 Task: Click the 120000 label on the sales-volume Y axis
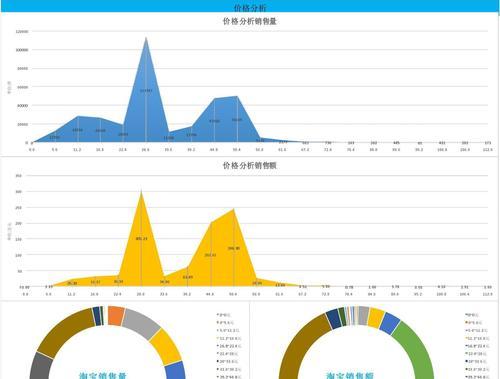(x=22, y=31)
